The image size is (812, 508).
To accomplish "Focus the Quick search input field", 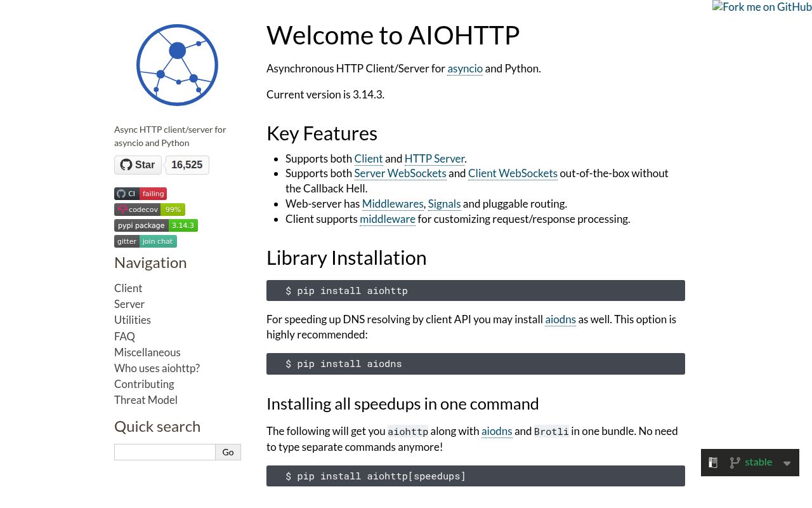I will click(x=165, y=452).
